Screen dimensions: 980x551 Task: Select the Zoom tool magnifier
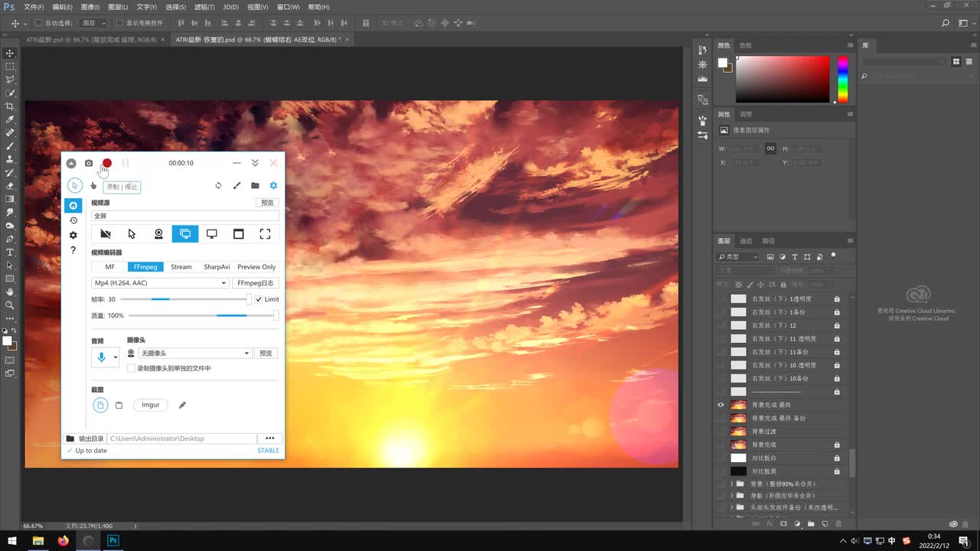[x=10, y=305]
